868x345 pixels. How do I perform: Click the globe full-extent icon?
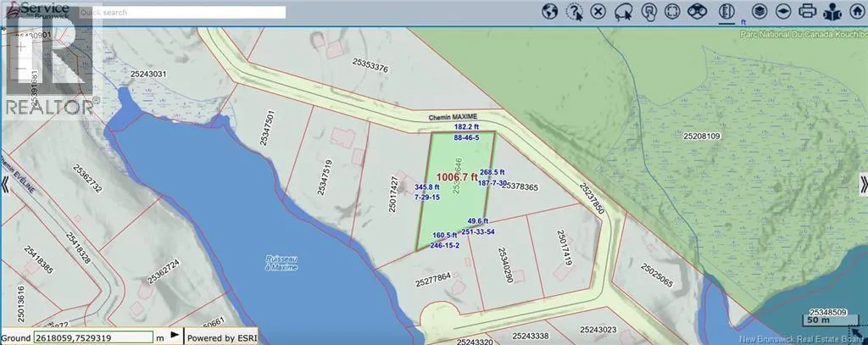549,11
